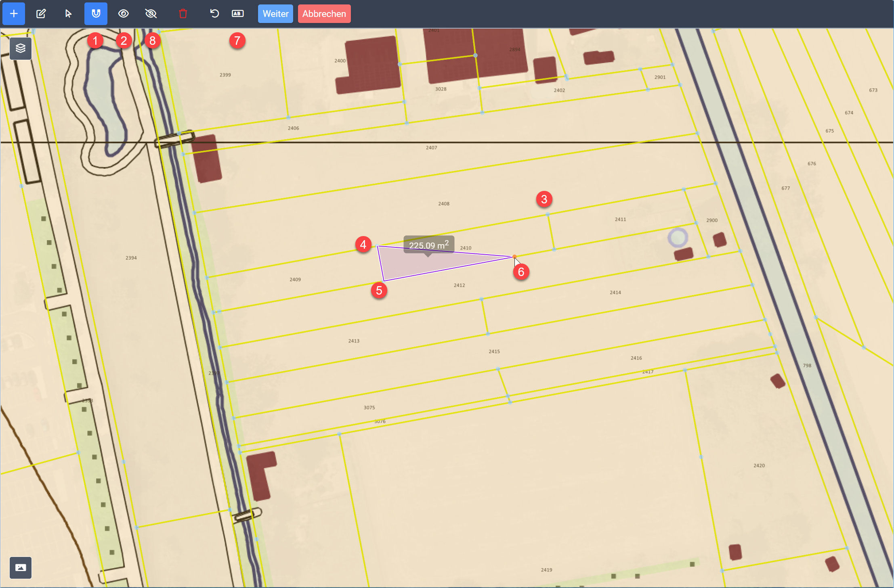
Task: Click parcel label 2402
Action: click(559, 90)
